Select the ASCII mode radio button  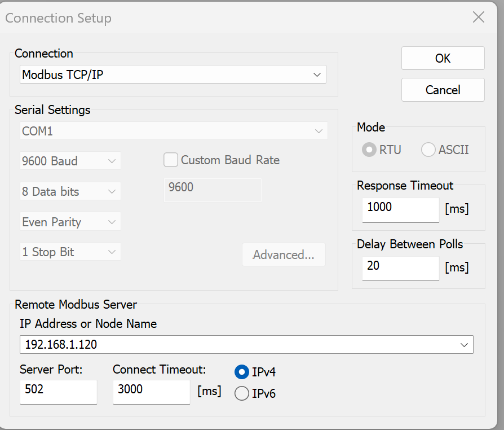(x=428, y=150)
